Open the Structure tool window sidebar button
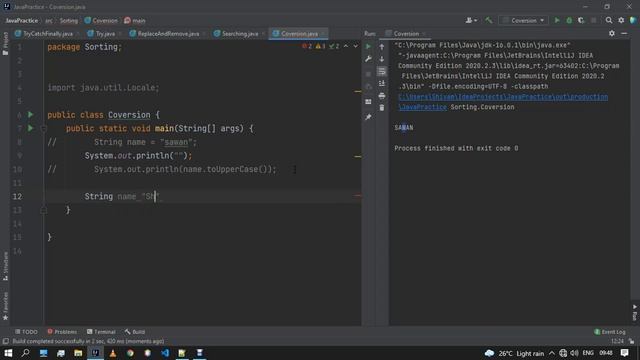This screenshot has width=640, height=360. [5, 266]
